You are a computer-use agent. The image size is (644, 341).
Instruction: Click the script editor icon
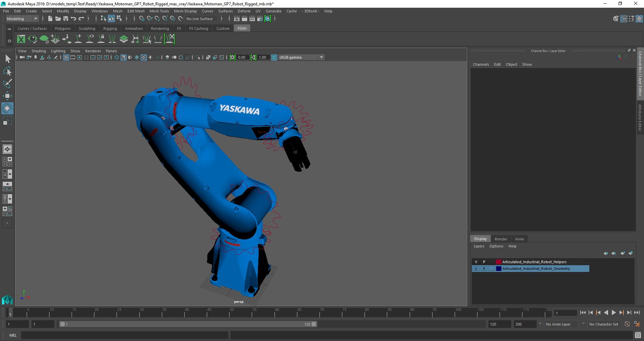click(638, 335)
